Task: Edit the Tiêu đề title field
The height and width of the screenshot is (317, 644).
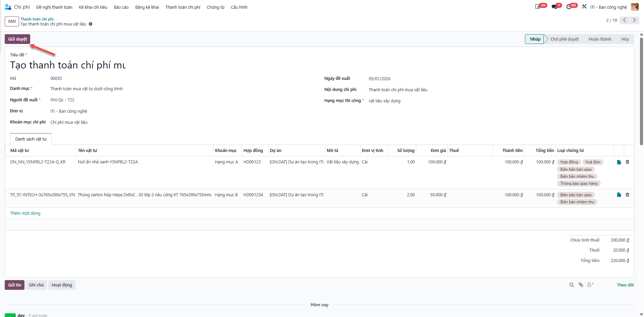Action: [68, 65]
